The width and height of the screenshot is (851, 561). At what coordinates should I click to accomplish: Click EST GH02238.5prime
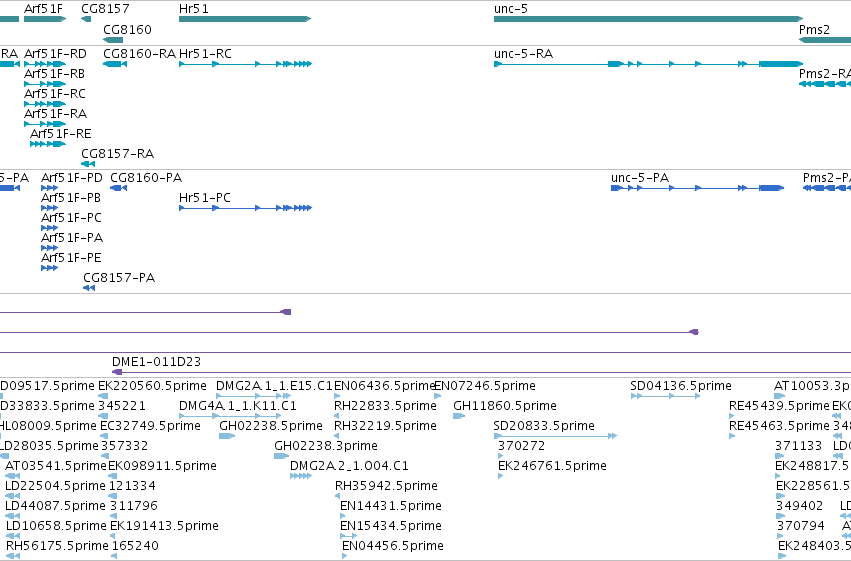coord(271,426)
